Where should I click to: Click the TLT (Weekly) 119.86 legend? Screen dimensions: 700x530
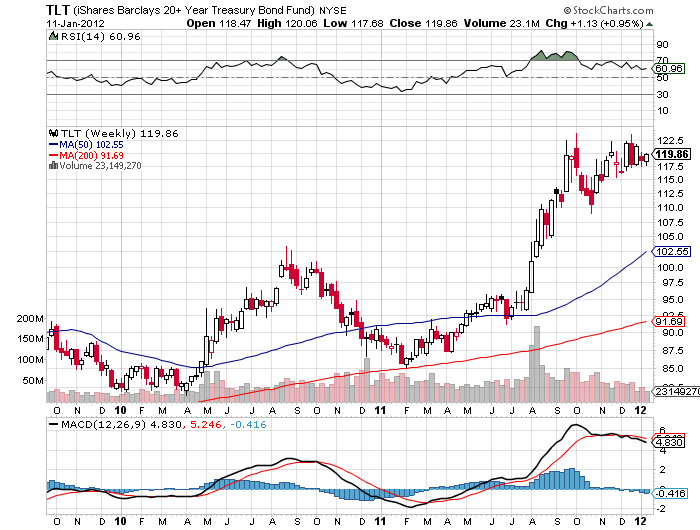119,134
